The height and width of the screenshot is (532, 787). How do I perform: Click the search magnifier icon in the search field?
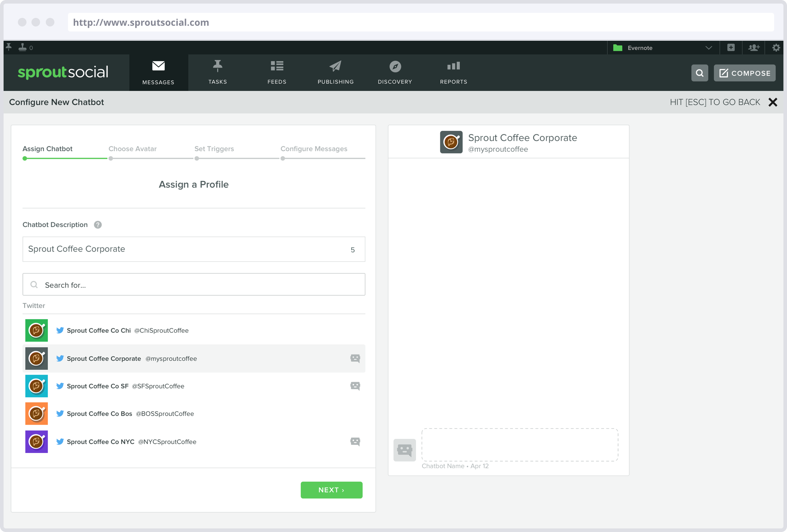click(34, 285)
